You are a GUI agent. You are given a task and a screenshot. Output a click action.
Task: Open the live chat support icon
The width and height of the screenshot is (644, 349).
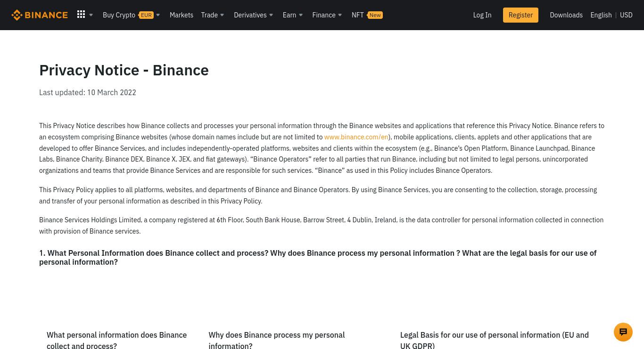(623, 332)
